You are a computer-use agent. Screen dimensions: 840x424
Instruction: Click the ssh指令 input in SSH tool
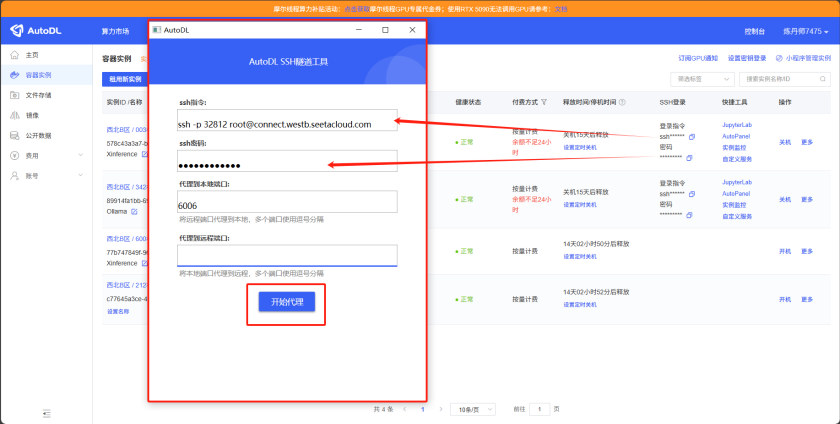point(287,120)
